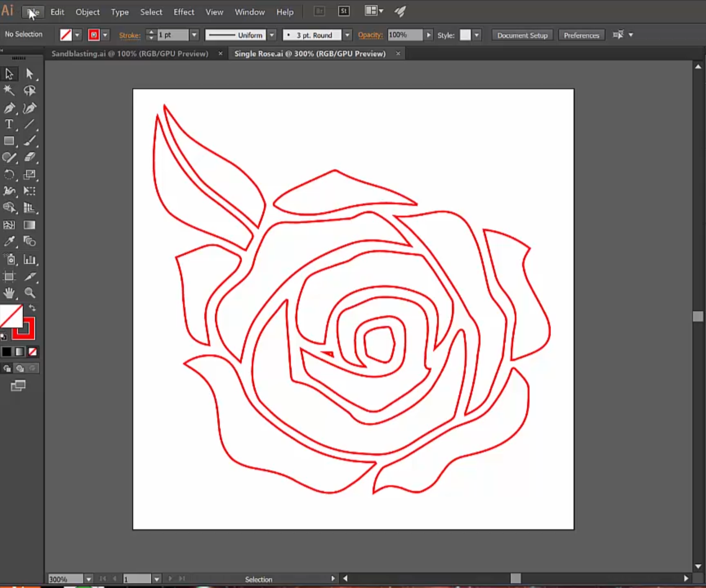Open the Gradient tool

[29, 224]
